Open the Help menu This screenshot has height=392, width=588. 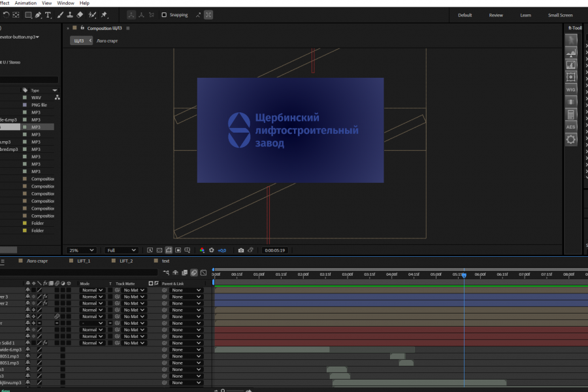(84, 3)
